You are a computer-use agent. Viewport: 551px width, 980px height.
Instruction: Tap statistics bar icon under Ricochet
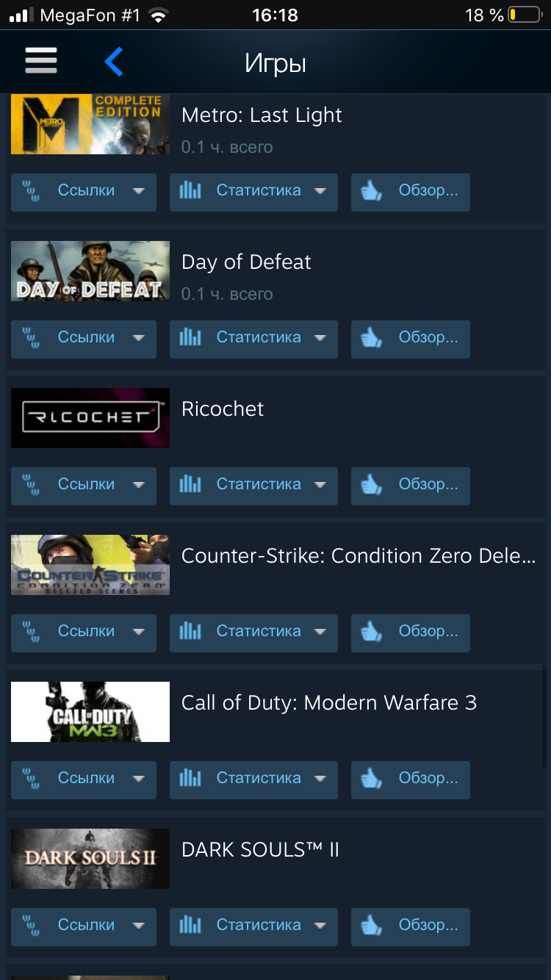190,484
